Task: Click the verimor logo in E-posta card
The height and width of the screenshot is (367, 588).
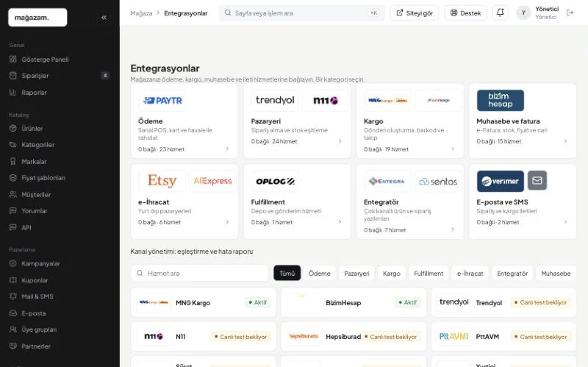Action: (x=501, y=181)
